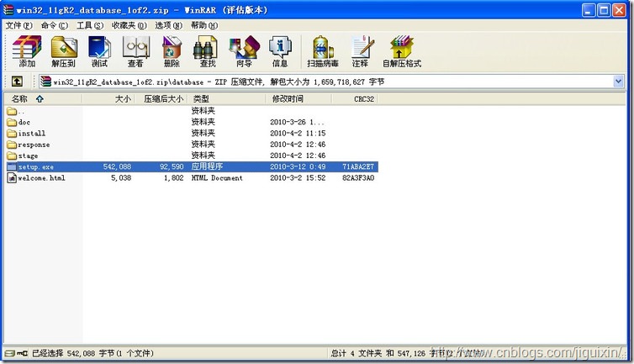
Task: Show archive Info (信息) icon
Action: (x=280, y=51)
